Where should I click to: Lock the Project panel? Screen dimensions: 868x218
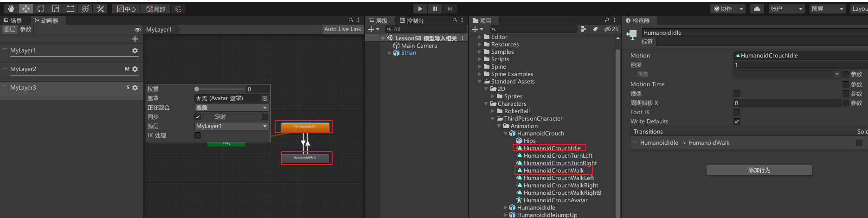pyautogui.click(x=607, y=20)
